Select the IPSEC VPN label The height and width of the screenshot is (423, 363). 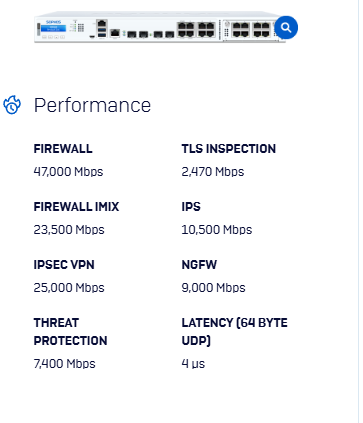tap(64, 265)
